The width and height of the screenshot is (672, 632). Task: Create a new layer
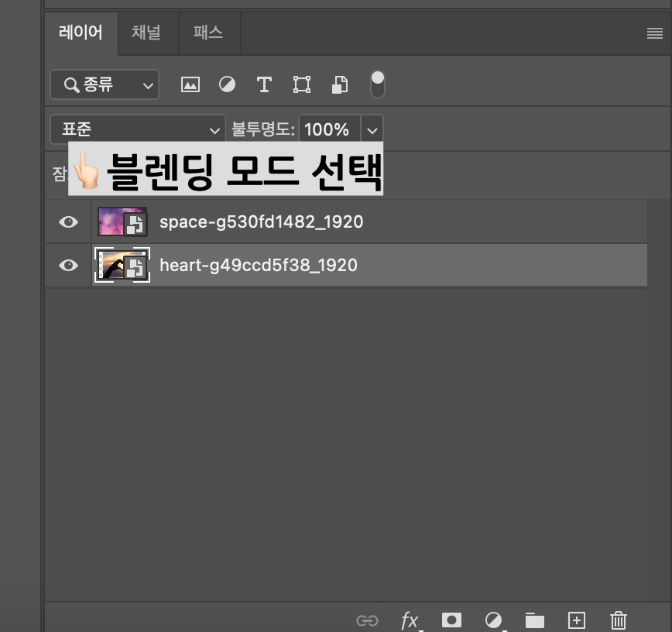(x=576, y=620)
